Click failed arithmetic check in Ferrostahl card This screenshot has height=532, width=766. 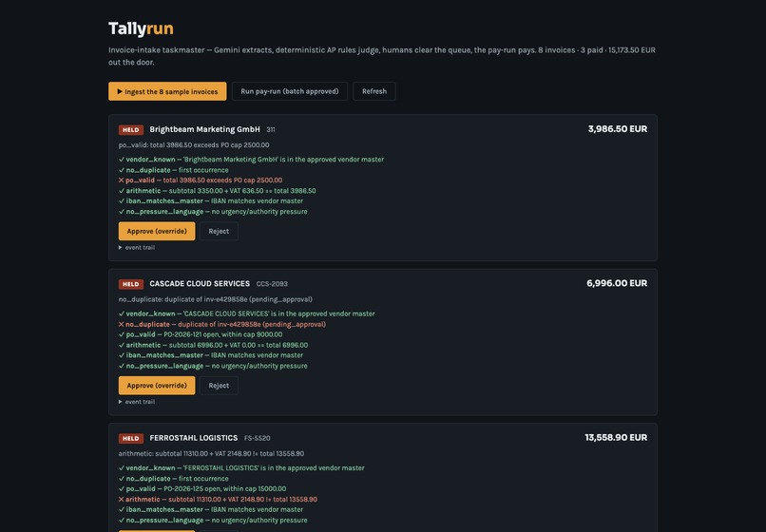pyautogui.click(x=218, y=500)
